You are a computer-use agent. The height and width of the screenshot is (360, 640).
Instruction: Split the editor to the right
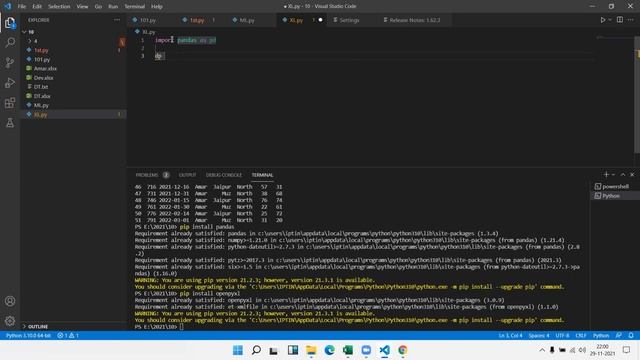(x=620, y=20)
